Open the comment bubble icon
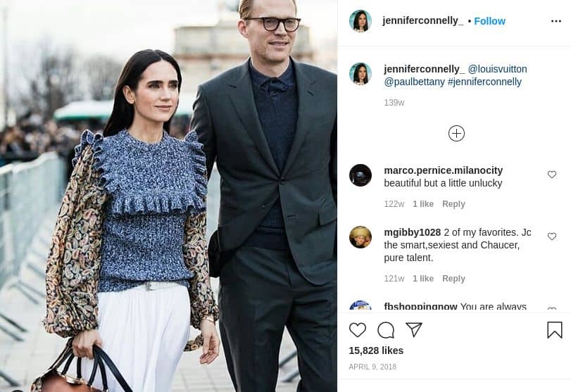 point(386,330)
